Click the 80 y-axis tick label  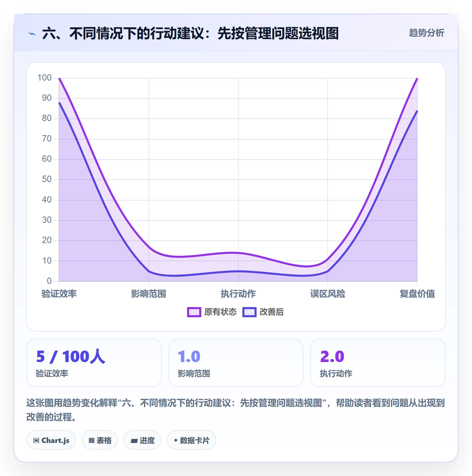point(47,118)
